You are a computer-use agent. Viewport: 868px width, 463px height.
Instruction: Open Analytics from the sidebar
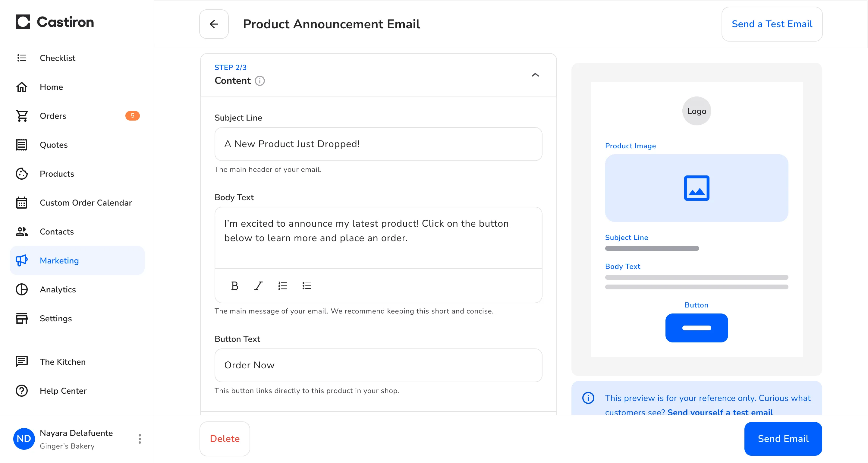[58, 289]
